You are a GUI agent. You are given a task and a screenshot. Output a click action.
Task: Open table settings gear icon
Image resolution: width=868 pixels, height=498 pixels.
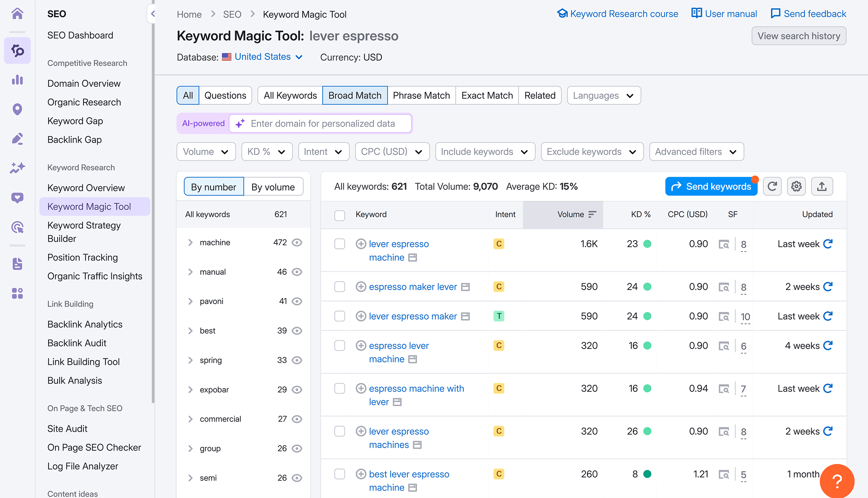[796, 186]
